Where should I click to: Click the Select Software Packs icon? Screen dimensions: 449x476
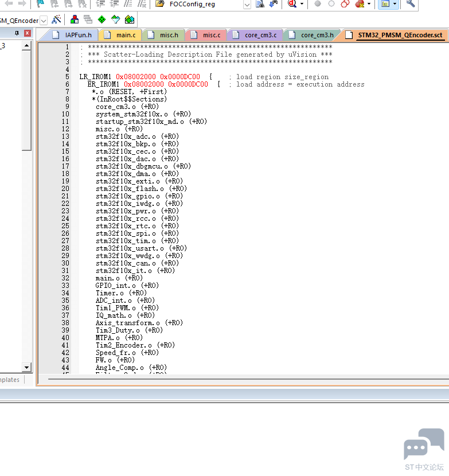tap(116, 19)
